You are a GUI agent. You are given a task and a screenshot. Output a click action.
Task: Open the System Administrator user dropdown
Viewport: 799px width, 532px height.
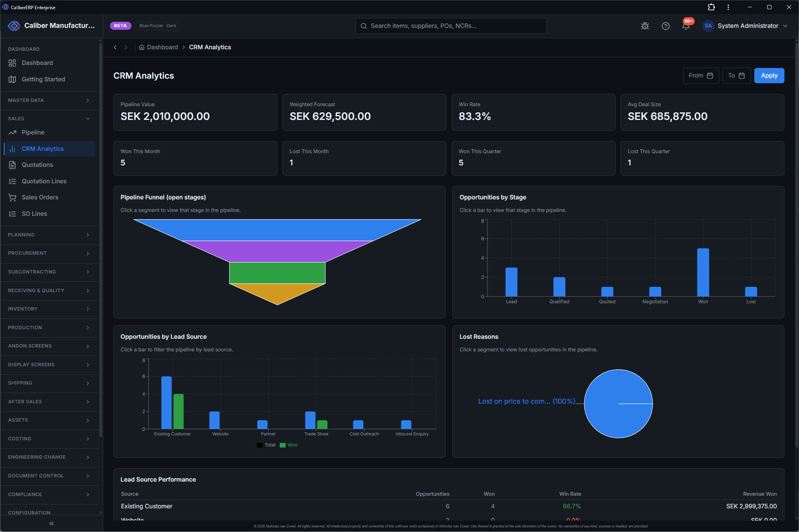pyautogui.click(x=745, y=26)
